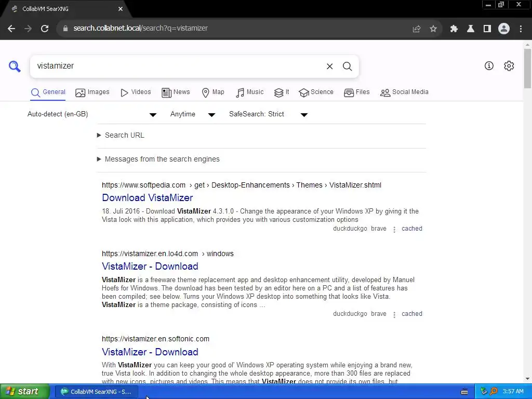Screen dimensions: 532x399
Task: Expand the Search URL section
Action: click(x=121, y=136)
